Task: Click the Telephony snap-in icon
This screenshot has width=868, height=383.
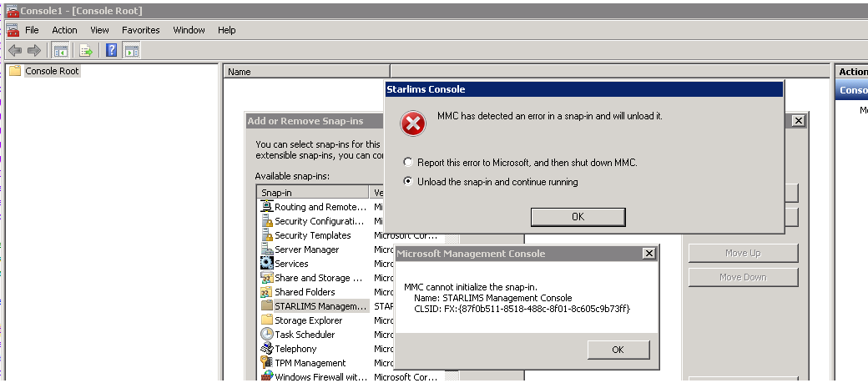Action: click(x=267, y=349)
